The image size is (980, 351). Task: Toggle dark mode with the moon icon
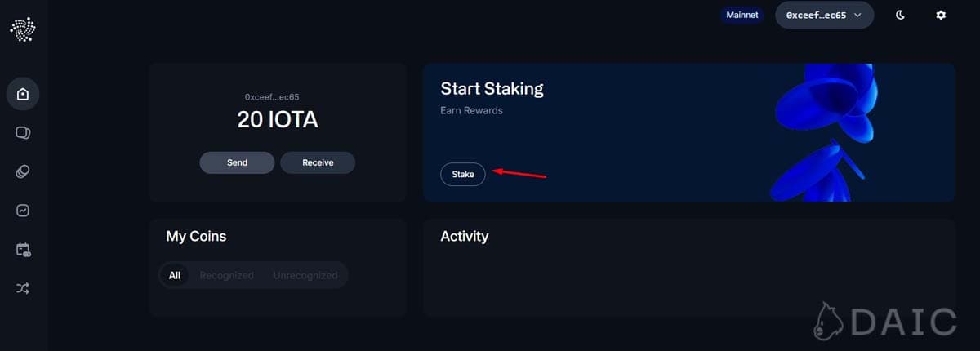pyautogui.click(x=901, y=15)
